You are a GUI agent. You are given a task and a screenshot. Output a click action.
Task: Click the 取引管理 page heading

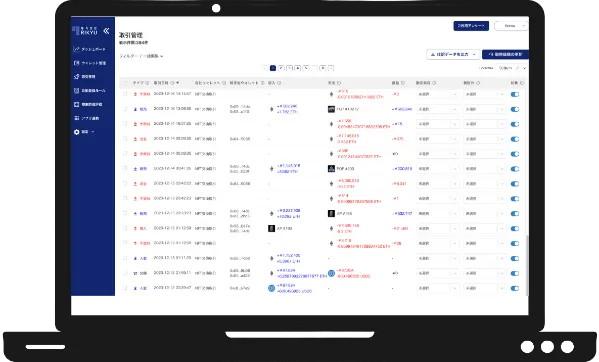[x=131, y=35]
